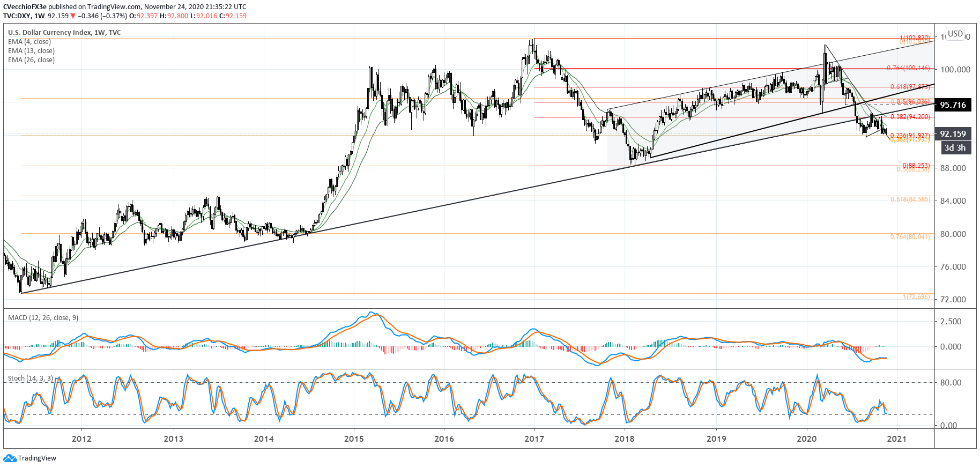Click the 0.764(80.041) Fibonacci level label
The height and width of the screenshot is (468, 980).
[910, 237]
